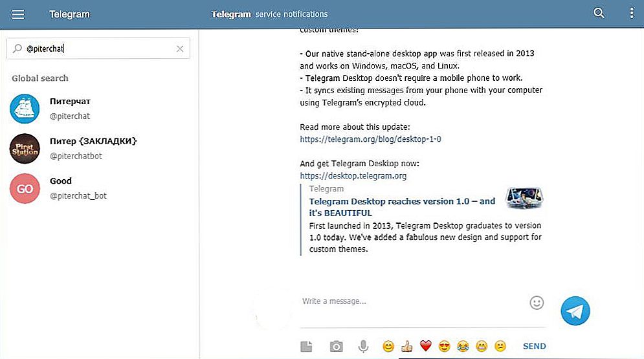Click the Global search heading
The height and width of the screenshot is (359, 644).
click(x=40, y=78)
